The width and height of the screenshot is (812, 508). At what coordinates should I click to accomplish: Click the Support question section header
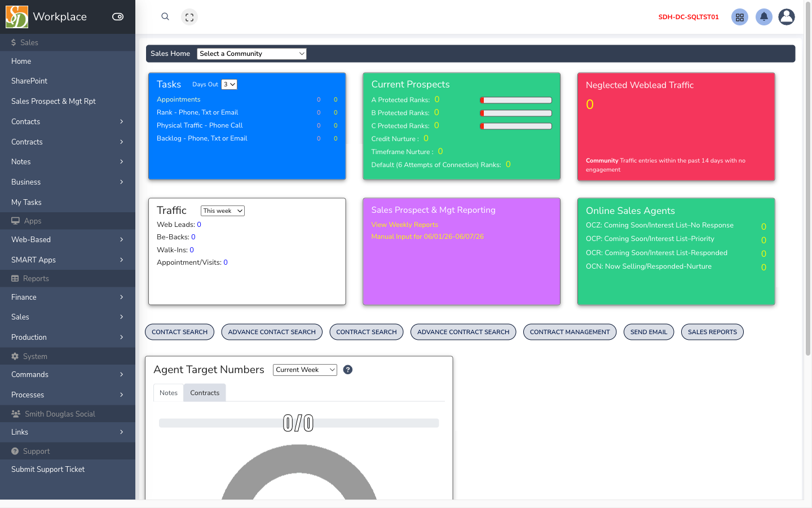pos(68,451)
